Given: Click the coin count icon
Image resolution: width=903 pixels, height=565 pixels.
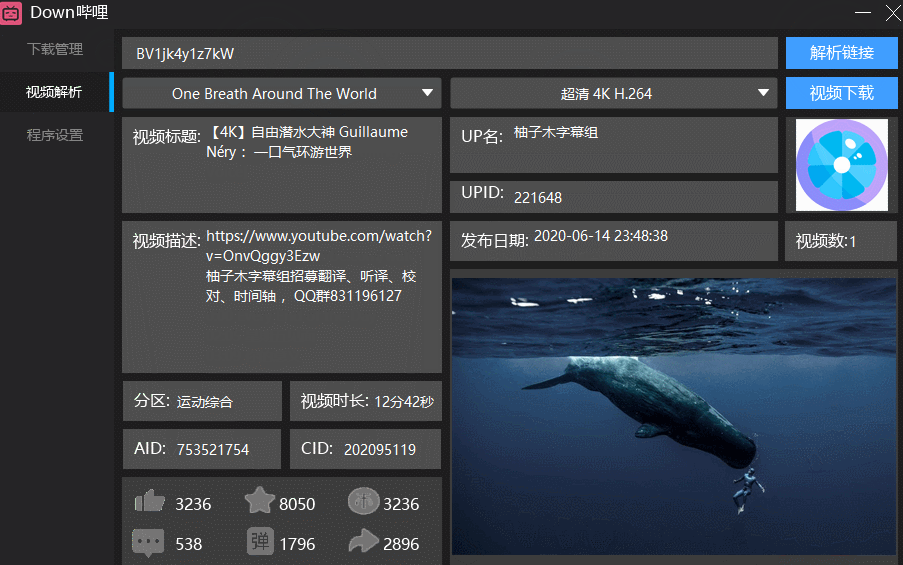Looking at the screenshot, I should [x=363, y=502].
